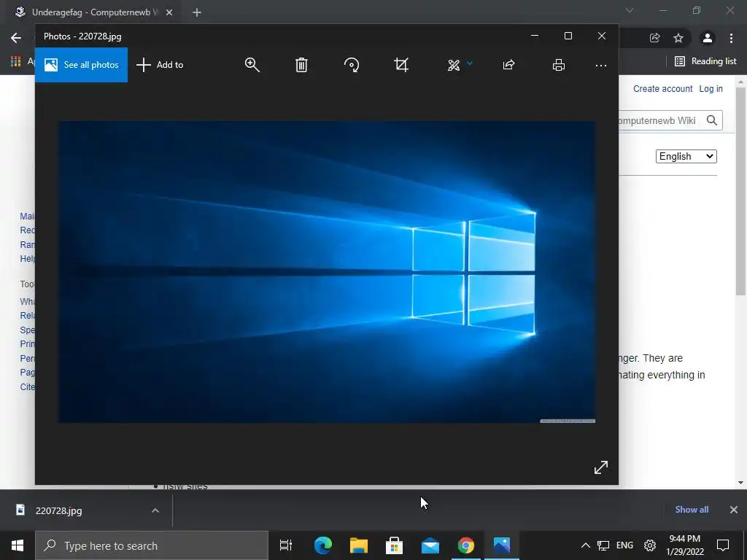747x560 pixels.
Task: Click the Type here to search box
Action: pyautogui.click(x=152, y=545)
